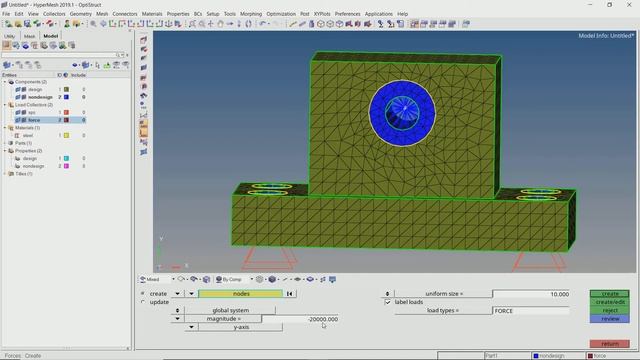Click the save model icon in the toolbar
Viewport: 640px width, 360px height.
tap(27, 24)
